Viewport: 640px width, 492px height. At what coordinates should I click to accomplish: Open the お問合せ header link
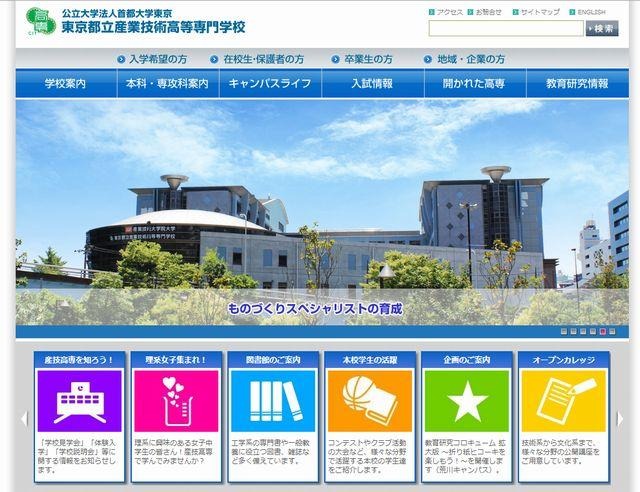[489, 12]
